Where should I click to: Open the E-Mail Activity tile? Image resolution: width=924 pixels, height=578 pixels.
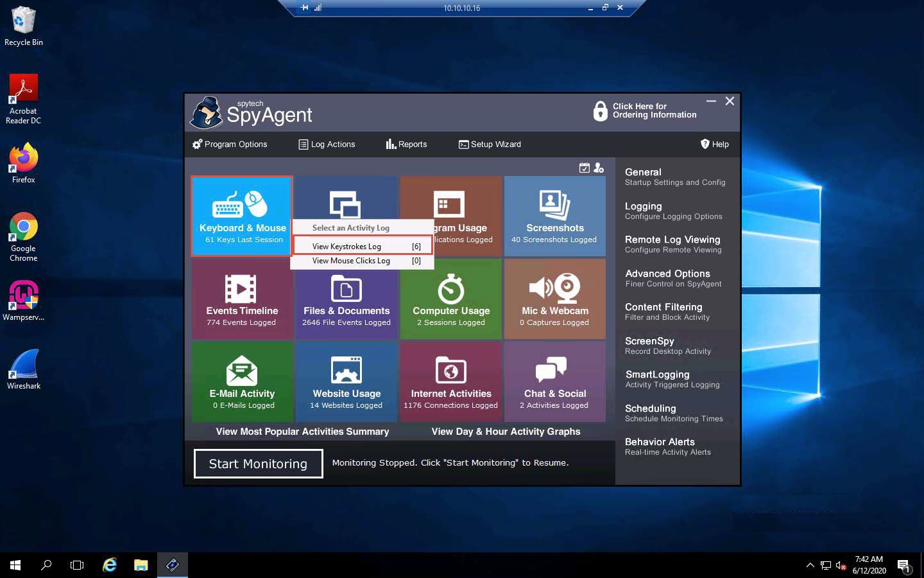[x=242, y=381]
